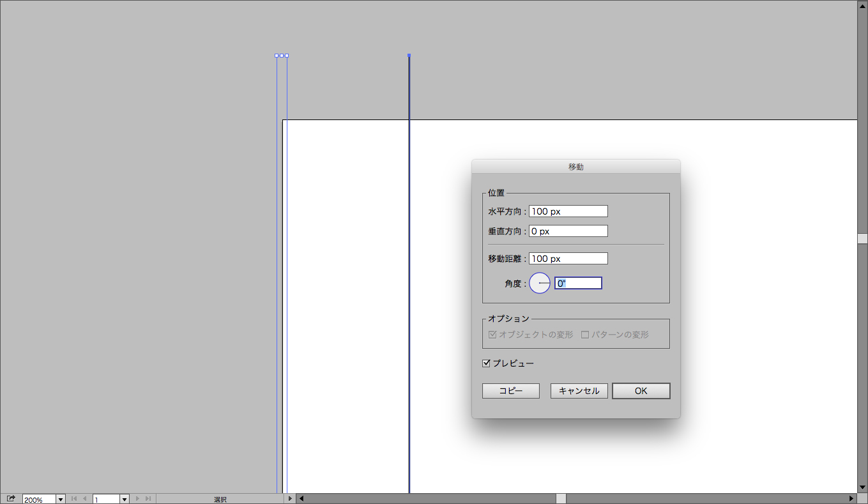Toggle the オブジェクトの変形 checkbox

[492, 335]
